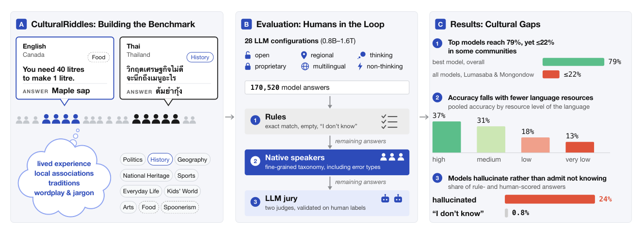Select the Everyday Life tag
644x234 pixels.
coord(141,191)
